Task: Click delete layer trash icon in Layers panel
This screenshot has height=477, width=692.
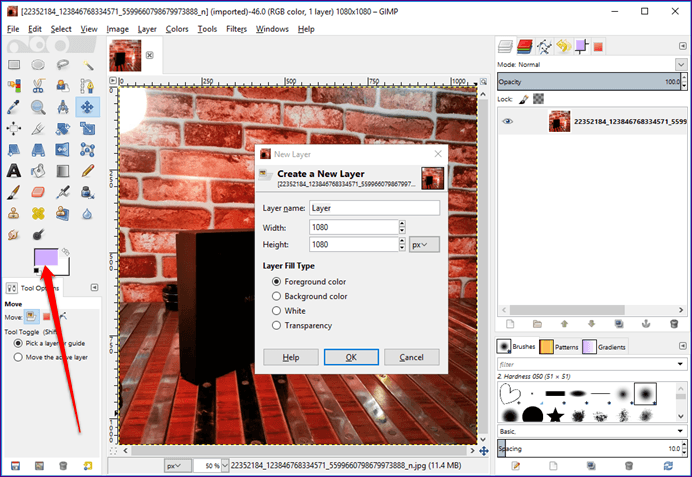Action: (x=673, y=324)
